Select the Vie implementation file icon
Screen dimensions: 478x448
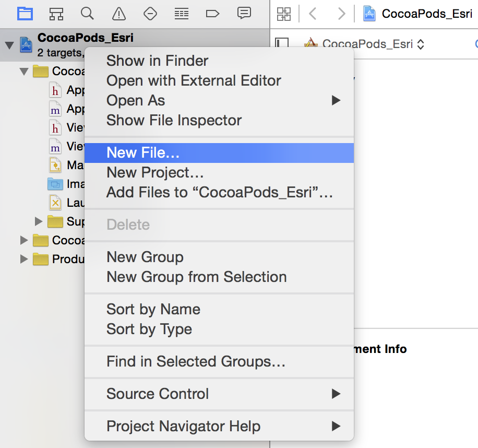(55, 146)
